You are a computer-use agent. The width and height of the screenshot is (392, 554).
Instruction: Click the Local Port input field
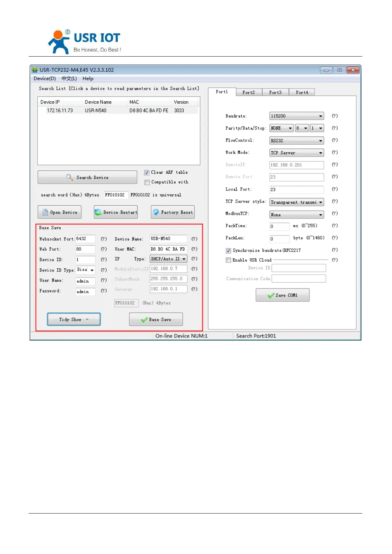point(297,189)
